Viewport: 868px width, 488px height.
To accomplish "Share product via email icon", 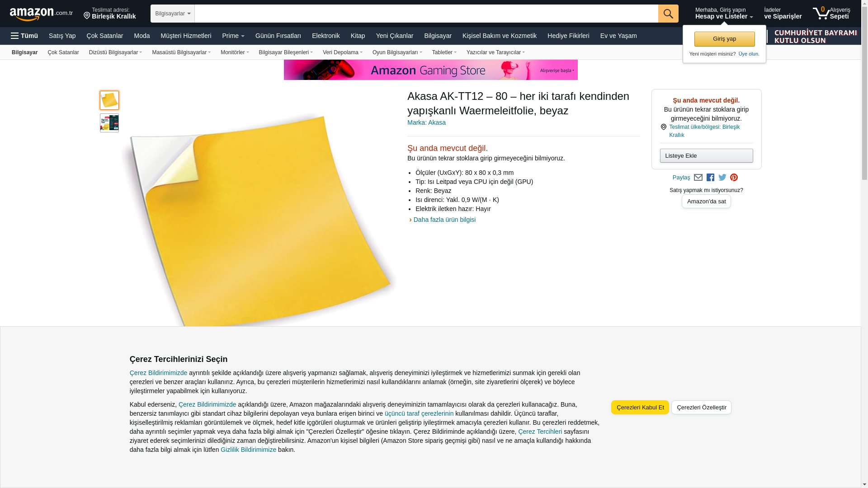I will tap(698, 178).
